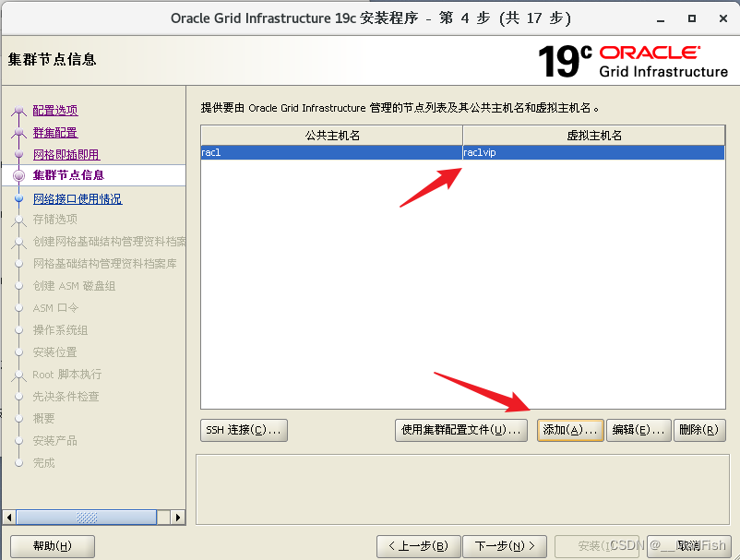Screen dimensions: 740x560
Task: Click the 公共主机名 column header
Action: tap(332, 136)
